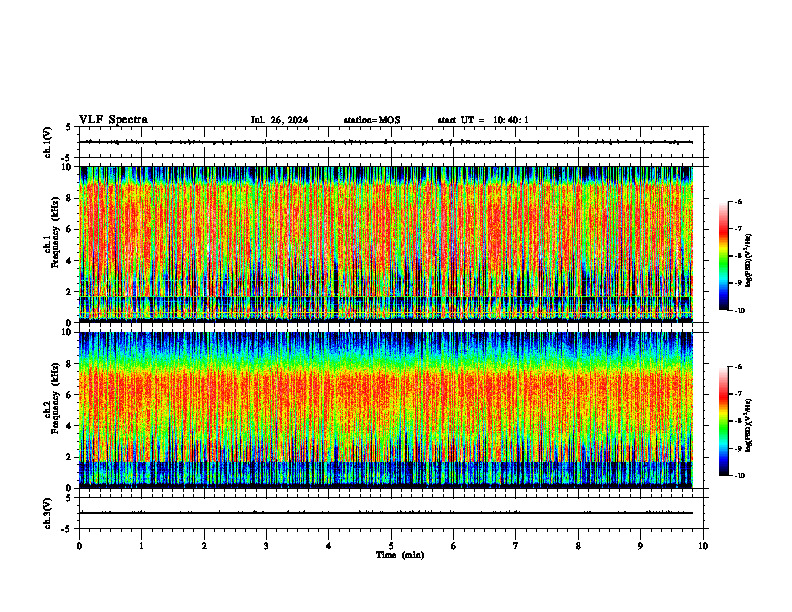Click the lower colorbar log(PSD) label
This screenshot has height=612, width=792.
(749, 425)
